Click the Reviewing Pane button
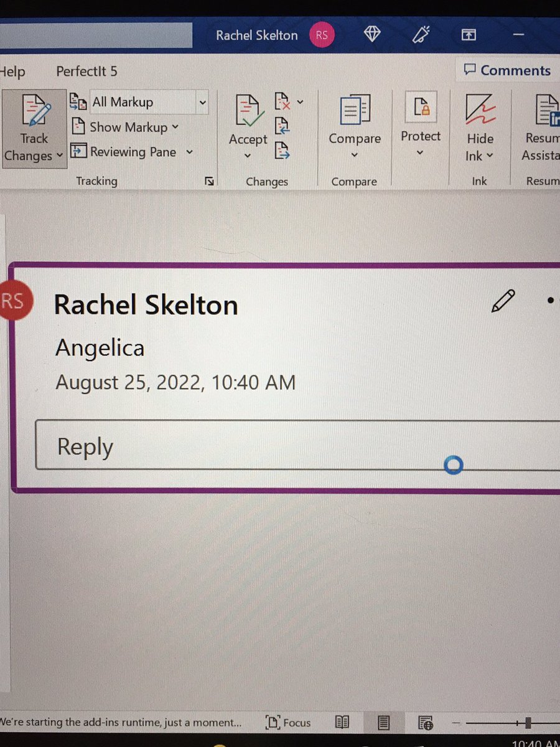560x747 pixels. [123, 152]
